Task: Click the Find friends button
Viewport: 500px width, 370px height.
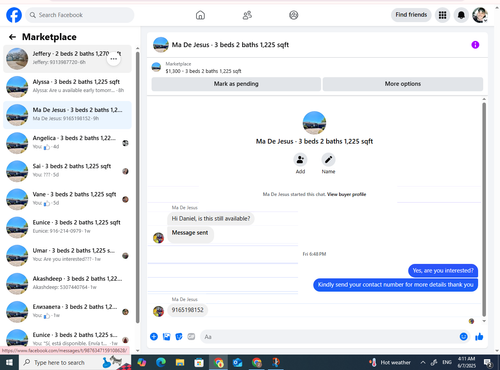Action: (x=411, y=15)
